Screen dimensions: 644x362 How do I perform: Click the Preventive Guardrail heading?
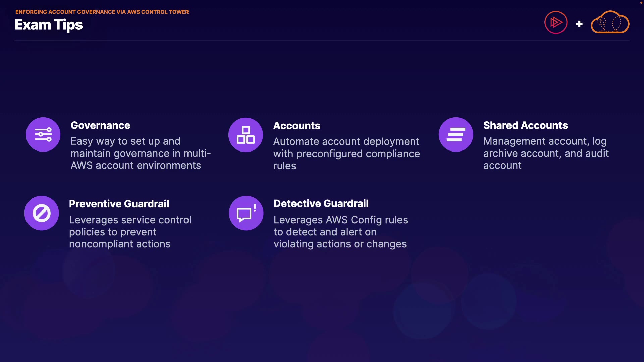(x=119, y=204)
